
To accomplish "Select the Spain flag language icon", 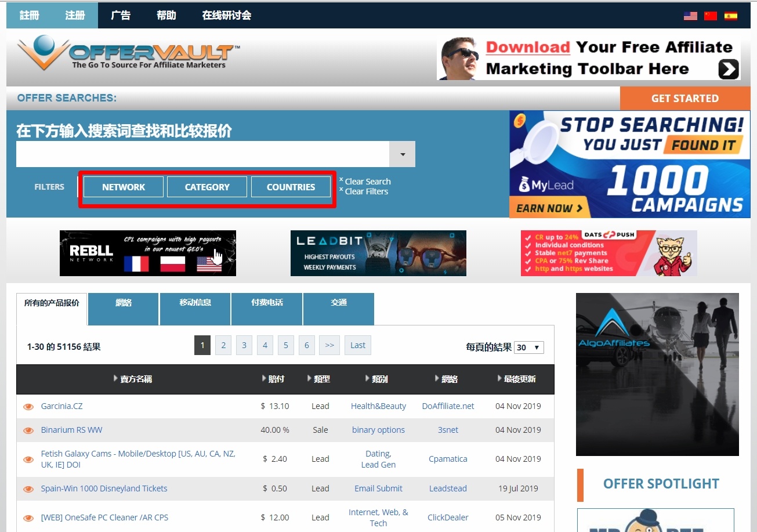I will (x=730, y=16).
